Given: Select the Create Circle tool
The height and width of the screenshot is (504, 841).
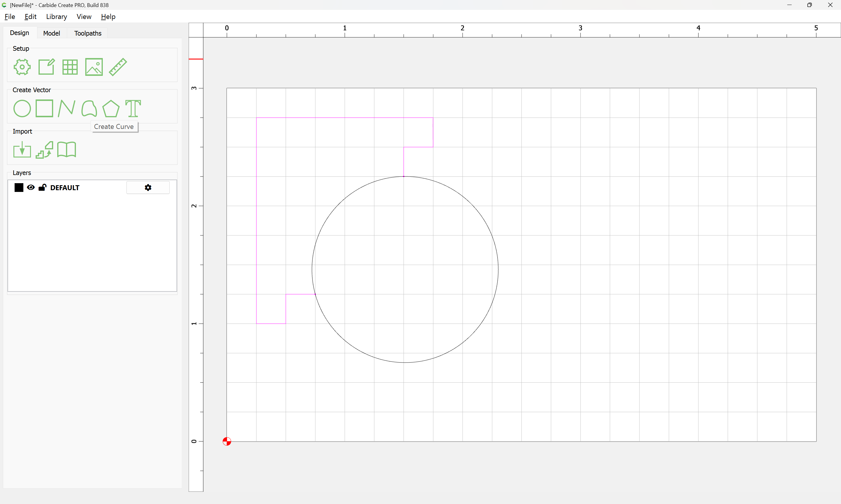Looking at the screenshot, I should [x=22, y=109].
